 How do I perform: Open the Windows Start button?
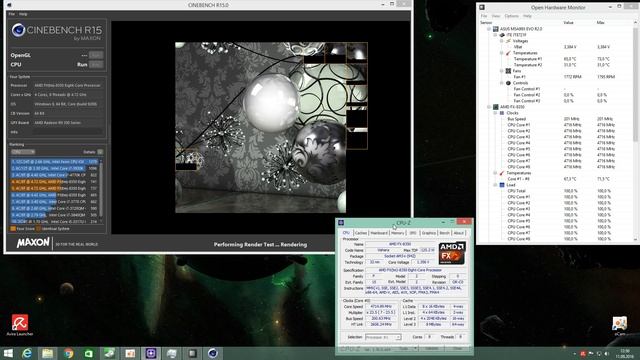(x=8, y=353)
